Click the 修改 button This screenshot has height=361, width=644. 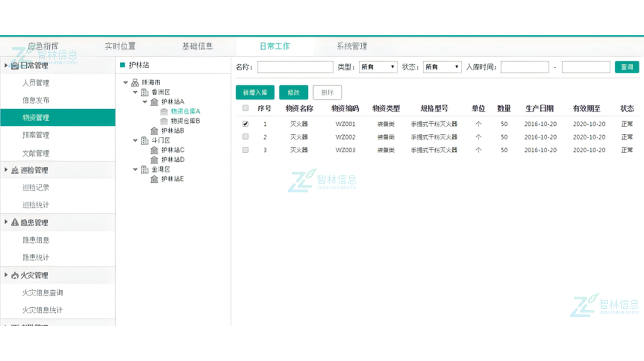pyautogui.click(x=294, y=92)
